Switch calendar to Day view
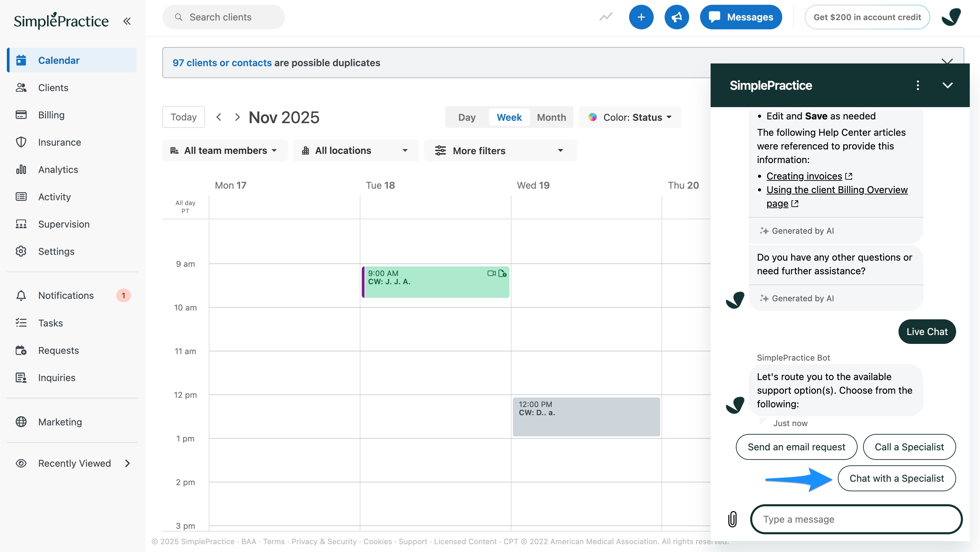 click(x=467, y=117)
